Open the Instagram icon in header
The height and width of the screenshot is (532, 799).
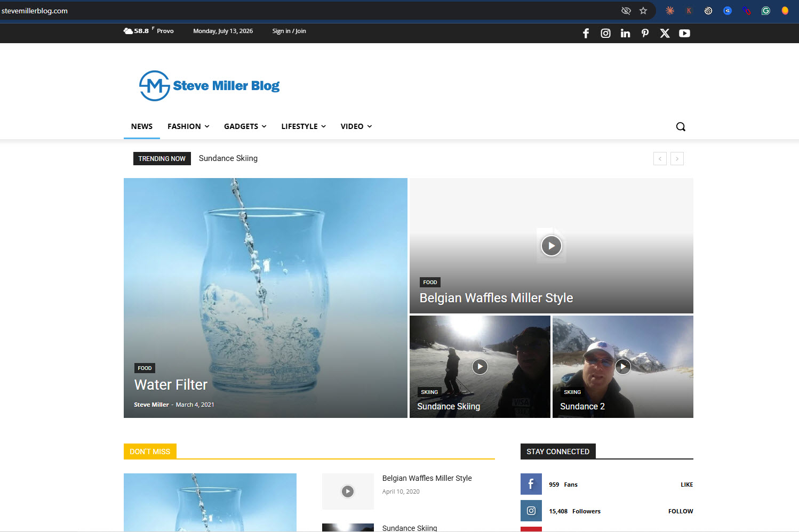605,33
